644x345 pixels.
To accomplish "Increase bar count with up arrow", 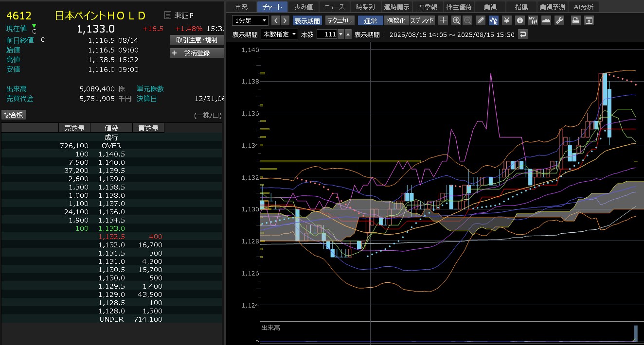I will 348,34.
